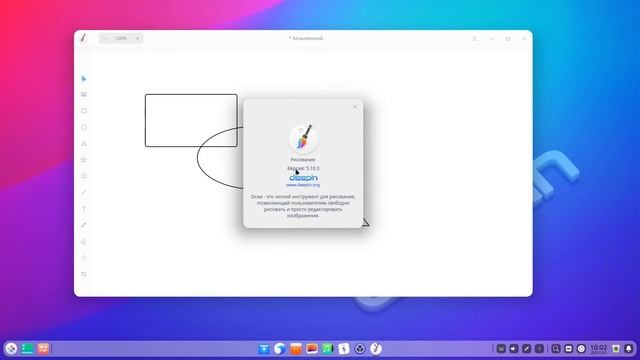This screenshot has height=360, width=640.
Task: Open the notification bell in the tray
Action: [629, 349]
